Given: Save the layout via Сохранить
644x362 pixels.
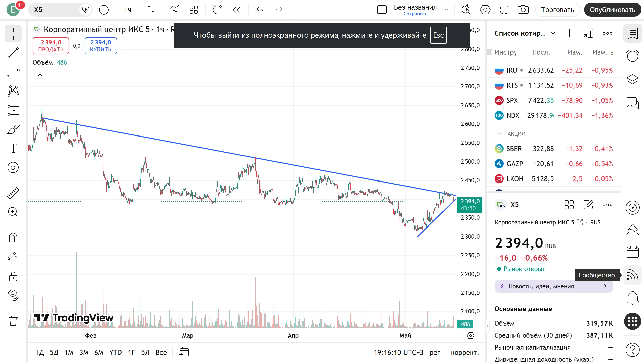Looking at the screenshot, I should coord(415,14).
